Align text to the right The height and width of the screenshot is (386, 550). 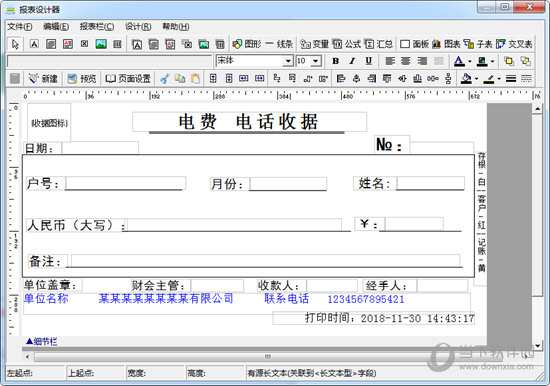click(x=422, y=61)
